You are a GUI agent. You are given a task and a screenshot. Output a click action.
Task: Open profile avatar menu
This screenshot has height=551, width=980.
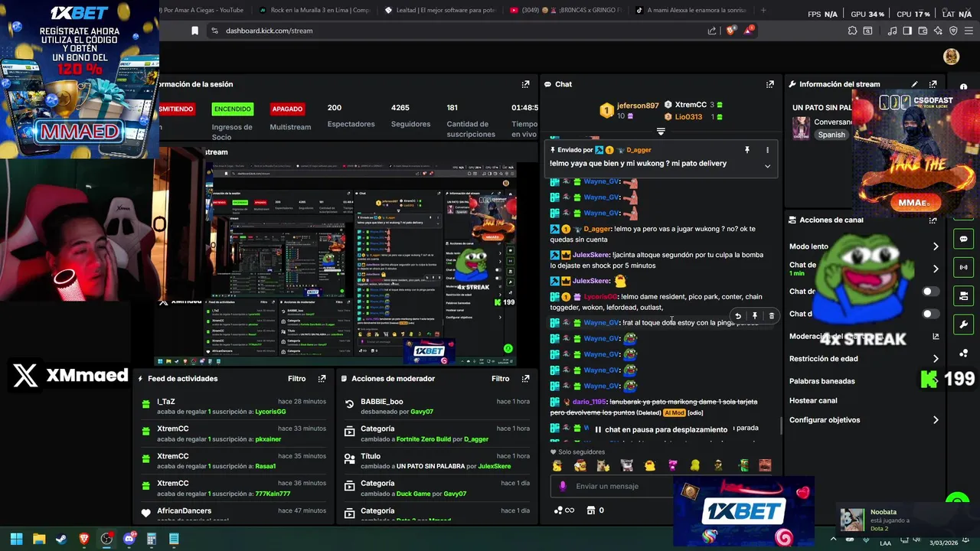pyautogui.click(x=951, y=56)
